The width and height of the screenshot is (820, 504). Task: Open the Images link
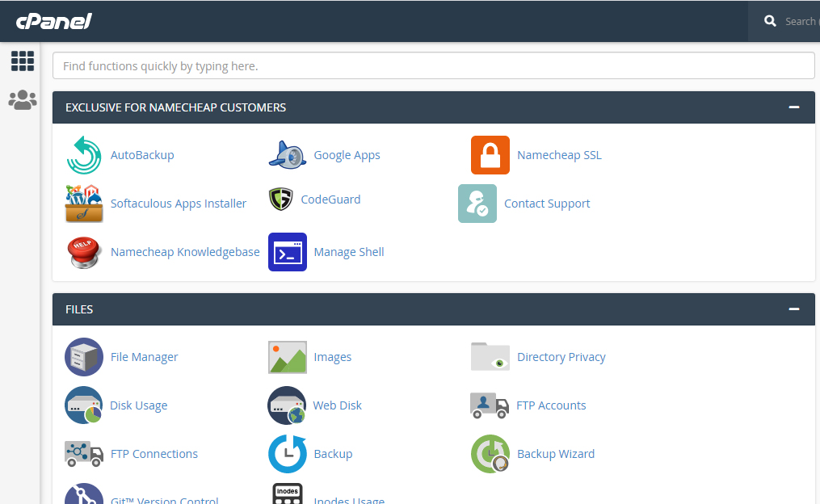coord(333,357)
